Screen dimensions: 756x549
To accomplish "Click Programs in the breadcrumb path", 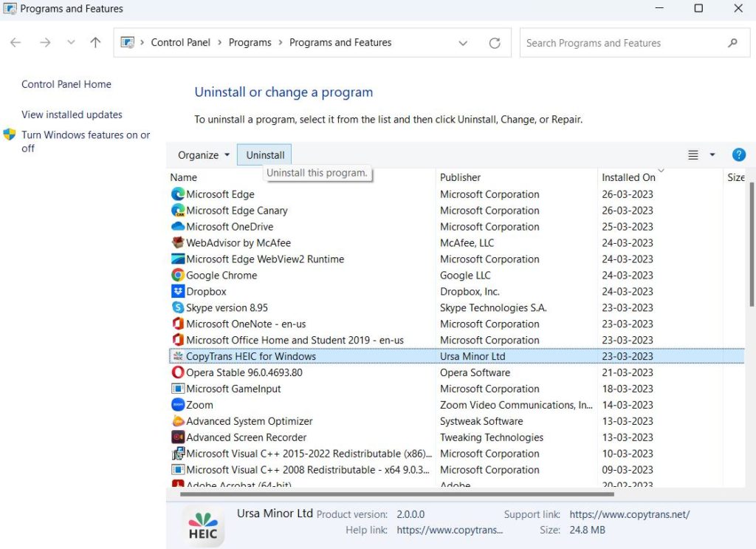I will click(250, 43).
